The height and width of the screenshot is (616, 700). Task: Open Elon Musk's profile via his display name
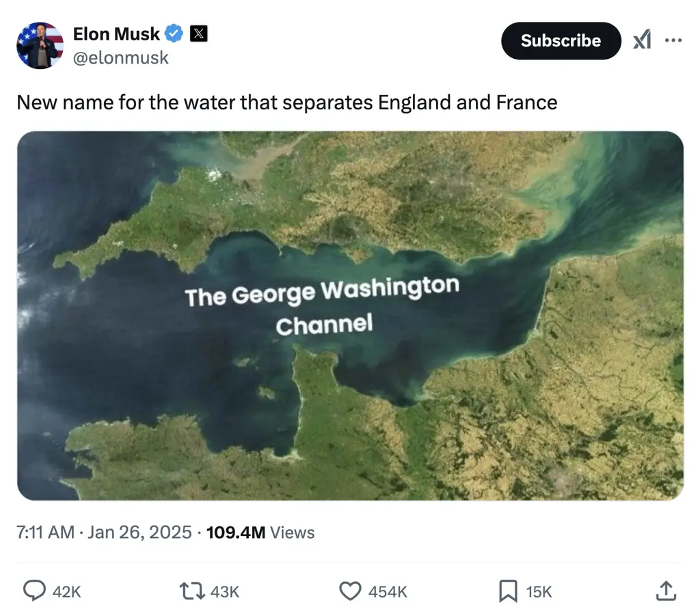point(116,32)
